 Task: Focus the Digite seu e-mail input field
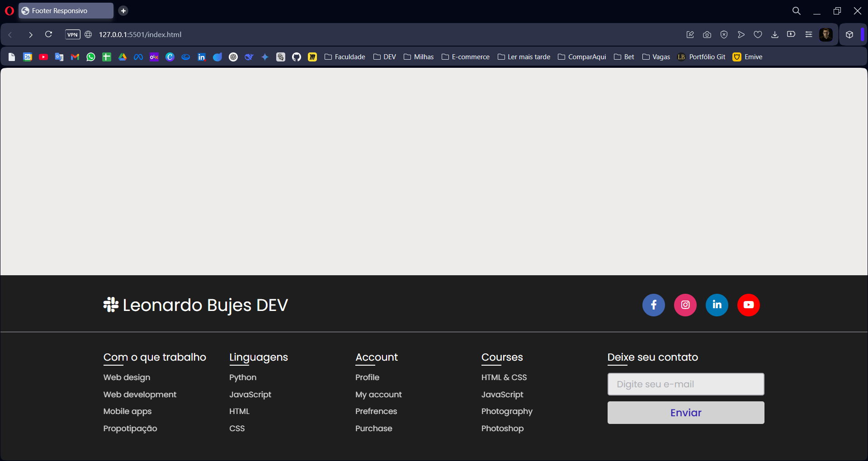coord(686,384)
